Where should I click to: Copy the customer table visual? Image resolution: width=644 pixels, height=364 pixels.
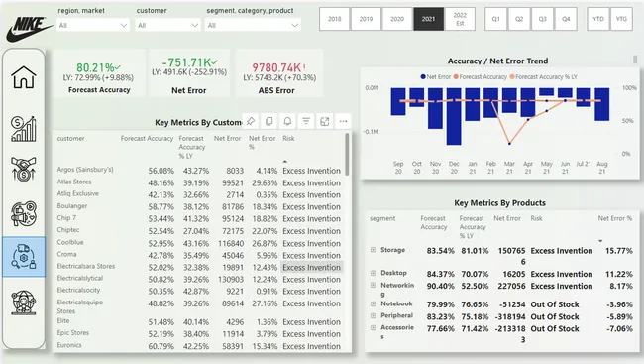pos(269,121)
